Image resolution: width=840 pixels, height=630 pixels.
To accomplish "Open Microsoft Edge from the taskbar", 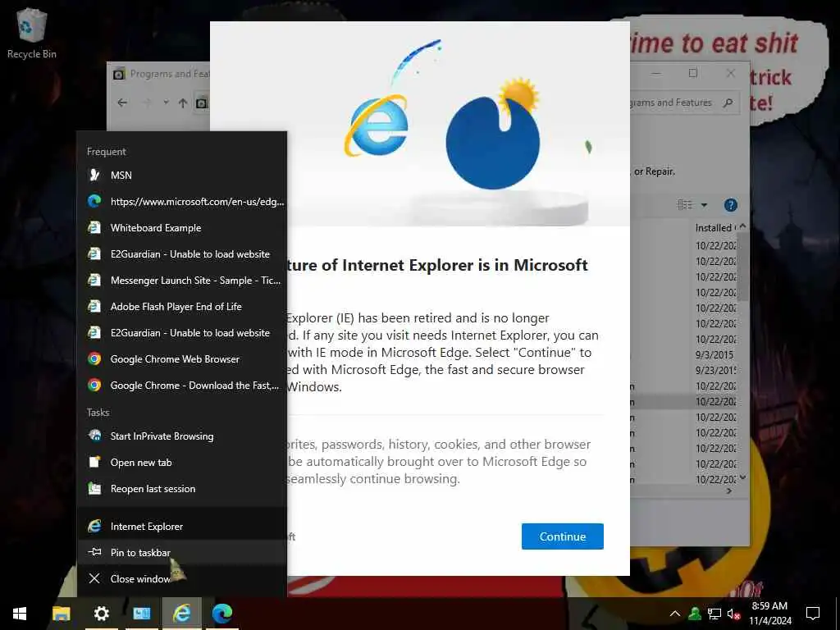I will tap(221, 614).
